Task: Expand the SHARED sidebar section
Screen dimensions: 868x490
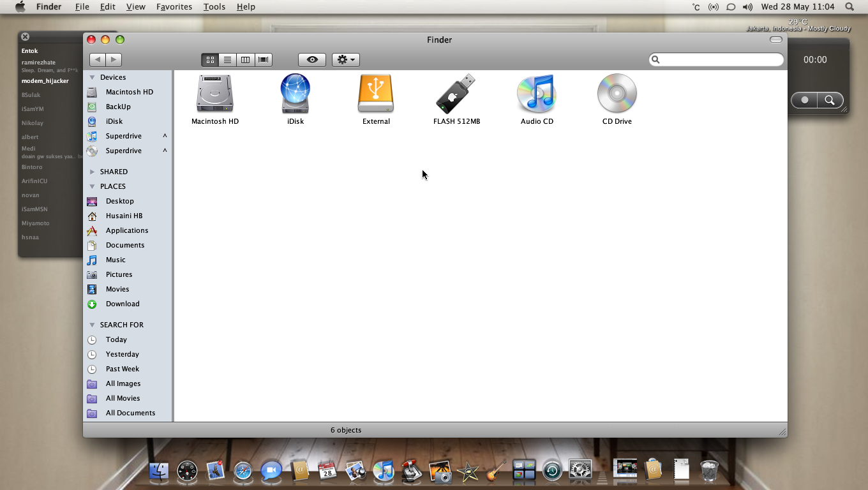Action: [x=92, y=172]
